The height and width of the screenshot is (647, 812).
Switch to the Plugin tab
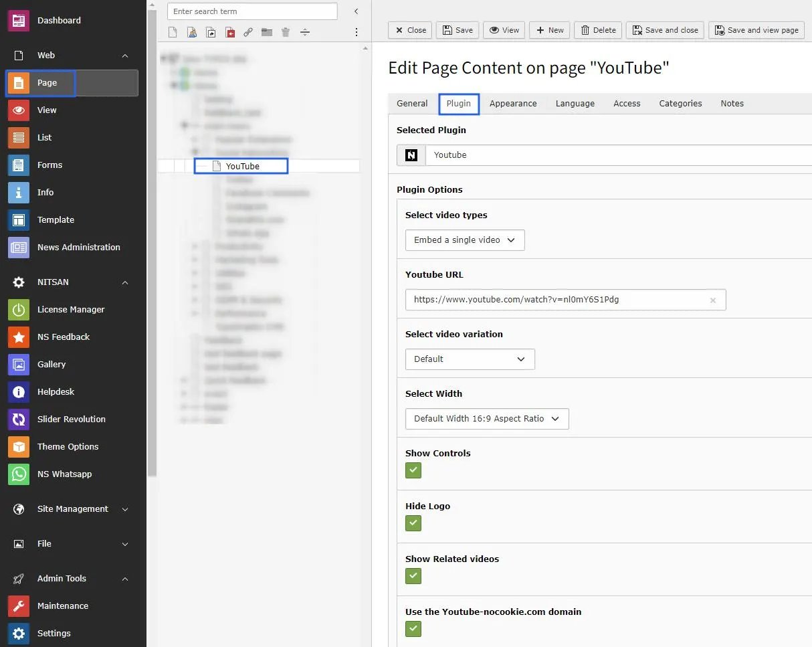click(459, 104)
